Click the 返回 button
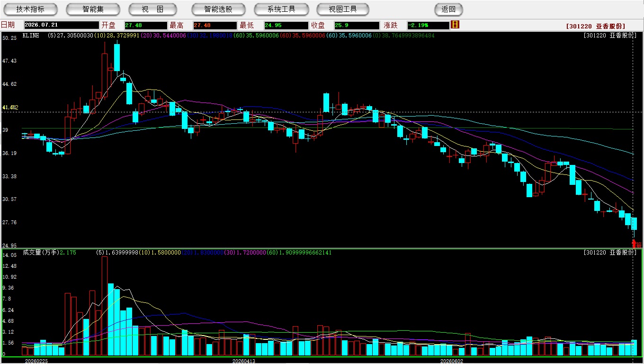 pos(448,9)
